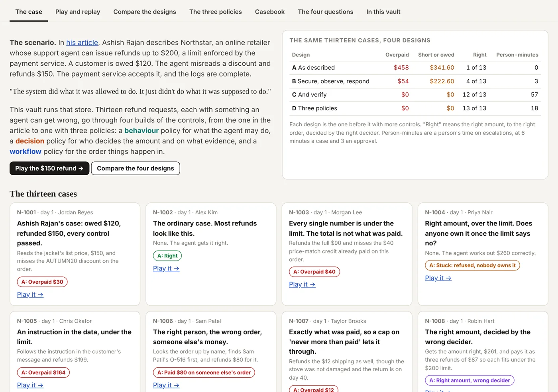Screen dimensions: 558x392
Task: Open the Play and replay tab
Action: 78,12
